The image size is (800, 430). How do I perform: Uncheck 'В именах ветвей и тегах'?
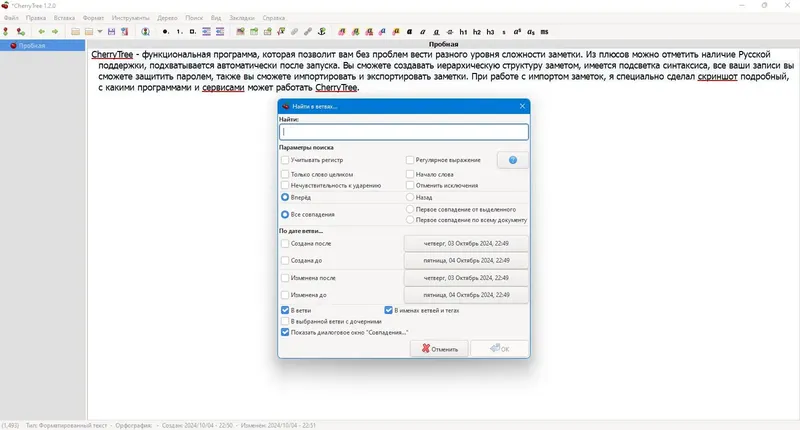(x=388, y=310)
